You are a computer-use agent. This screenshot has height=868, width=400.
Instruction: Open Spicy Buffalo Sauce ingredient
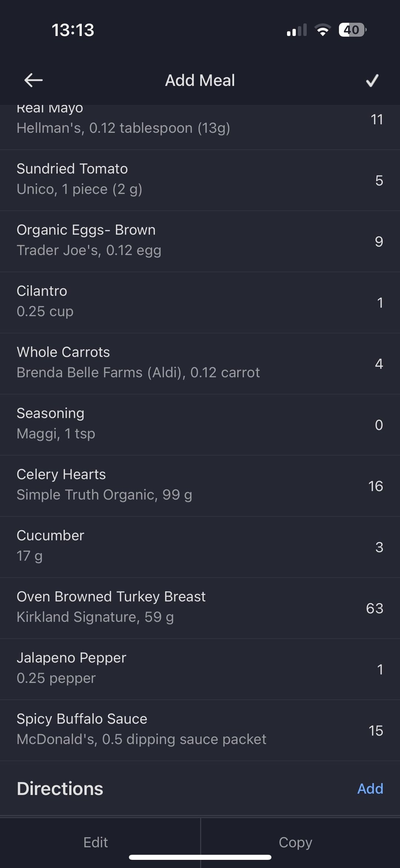coord(200,730)
